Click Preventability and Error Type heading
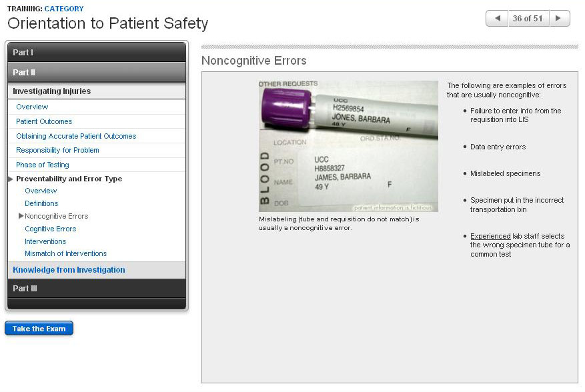The image size is (585, 392). pyautogui.click(x=69, y=179)
